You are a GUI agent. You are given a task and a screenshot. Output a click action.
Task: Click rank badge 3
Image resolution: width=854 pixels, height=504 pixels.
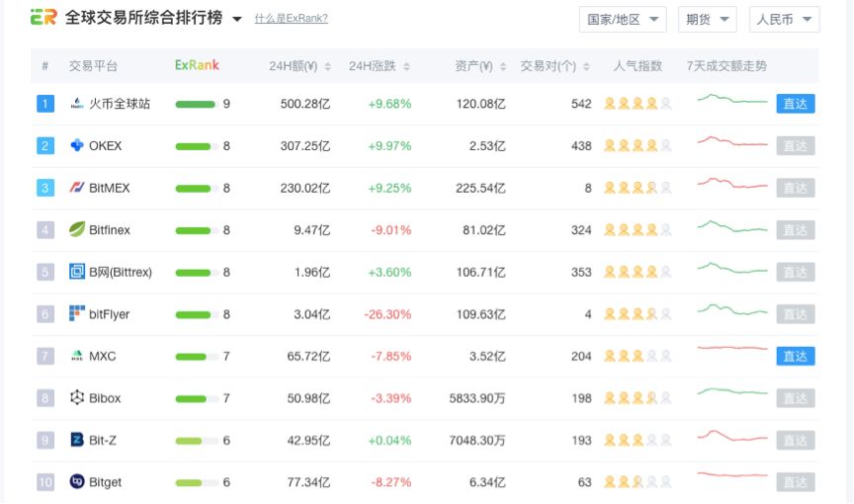45,188
